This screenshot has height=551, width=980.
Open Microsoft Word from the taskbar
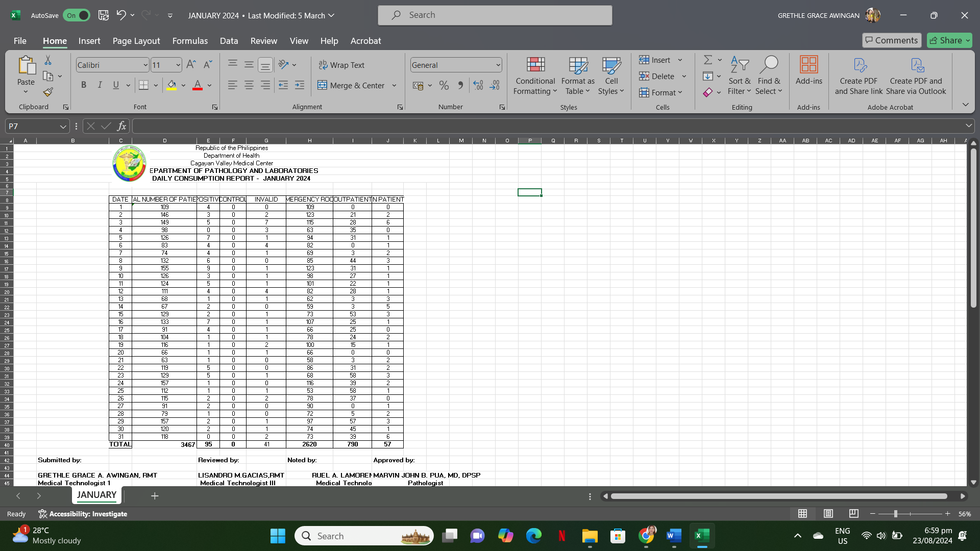[x=674, y=536]
